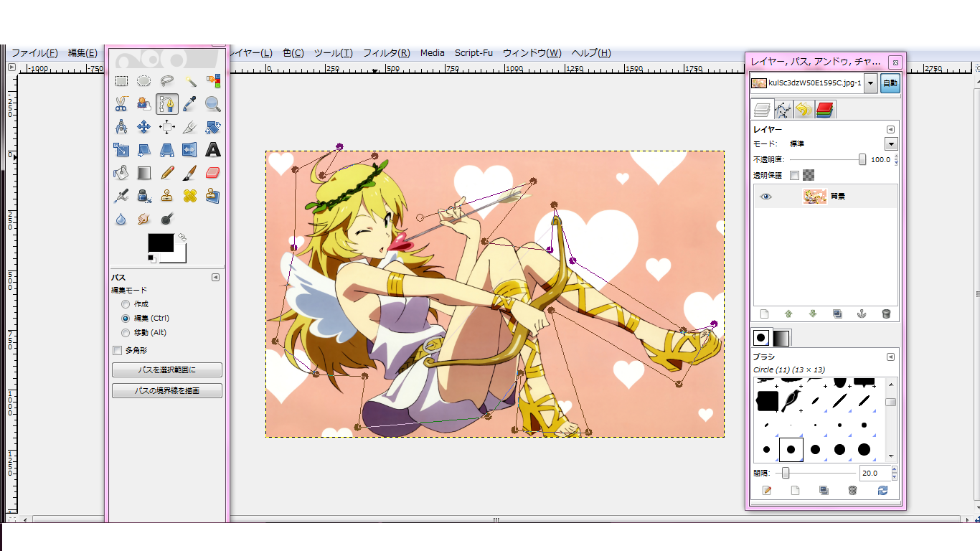Select the Airbrush tool

(121, 196)
